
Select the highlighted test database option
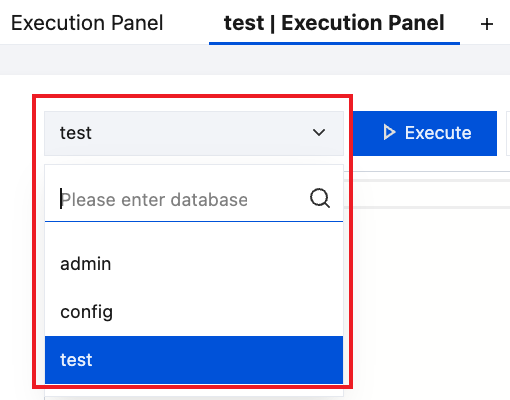click(194, 360)
